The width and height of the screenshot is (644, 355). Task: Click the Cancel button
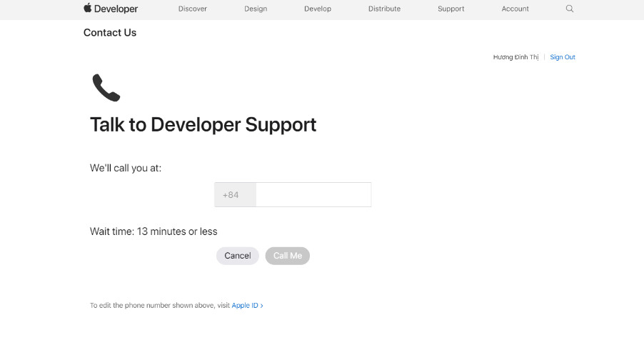click(x=237, y=256)
